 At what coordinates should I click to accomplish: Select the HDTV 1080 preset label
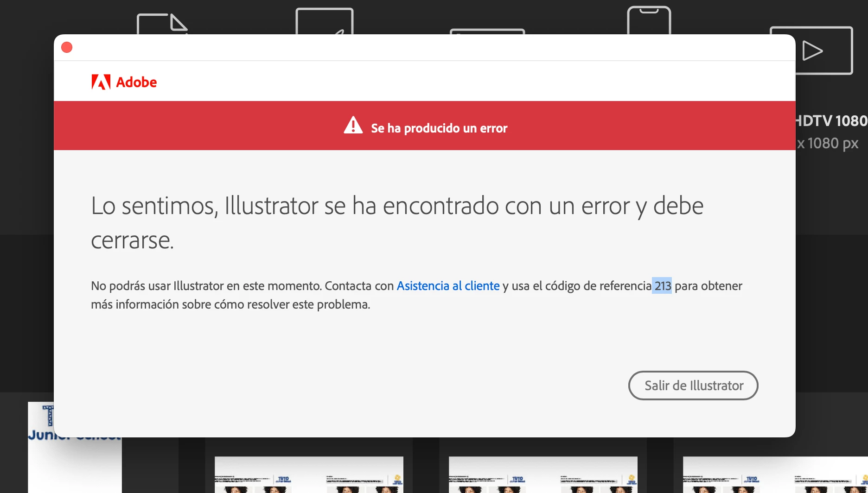click(831, 121)
